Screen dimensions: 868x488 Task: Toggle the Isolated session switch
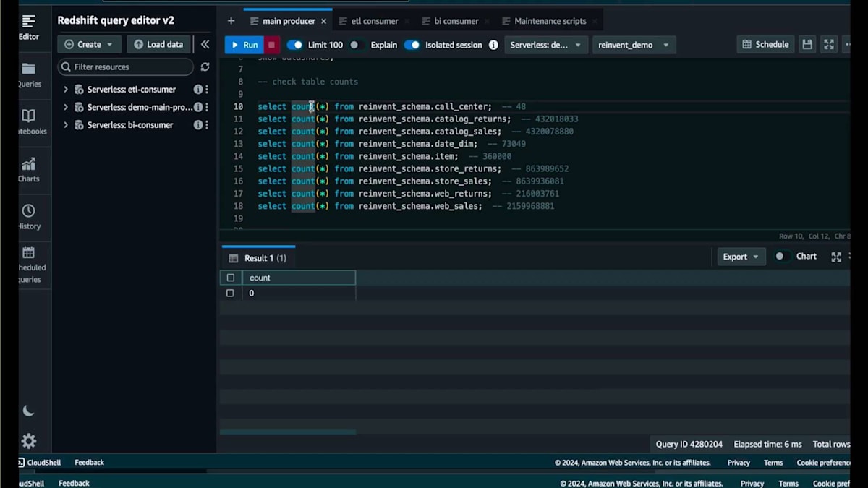(x=412, y=45)
